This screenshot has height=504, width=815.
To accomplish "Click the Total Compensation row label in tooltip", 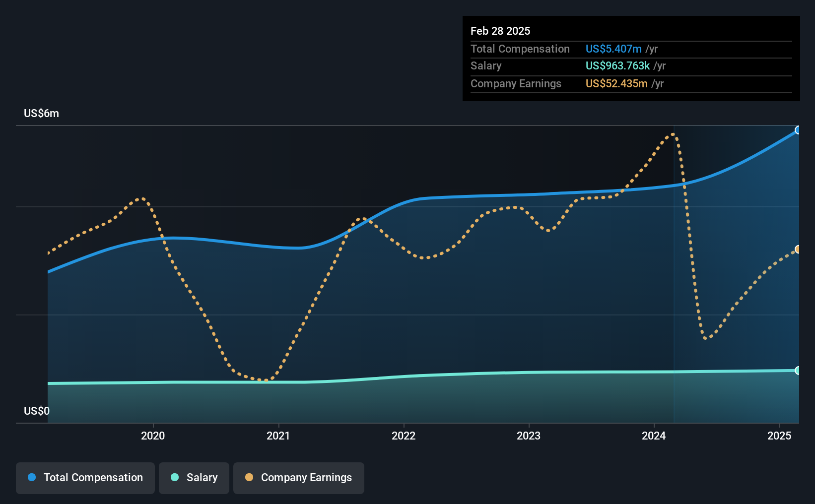I will (x=520, y=49).
